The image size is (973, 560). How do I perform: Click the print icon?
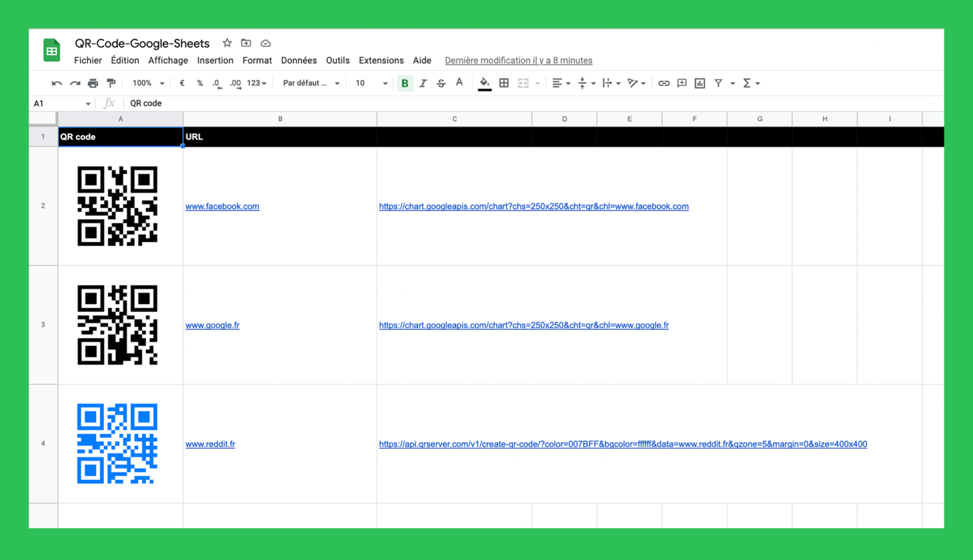coord(93,83)
